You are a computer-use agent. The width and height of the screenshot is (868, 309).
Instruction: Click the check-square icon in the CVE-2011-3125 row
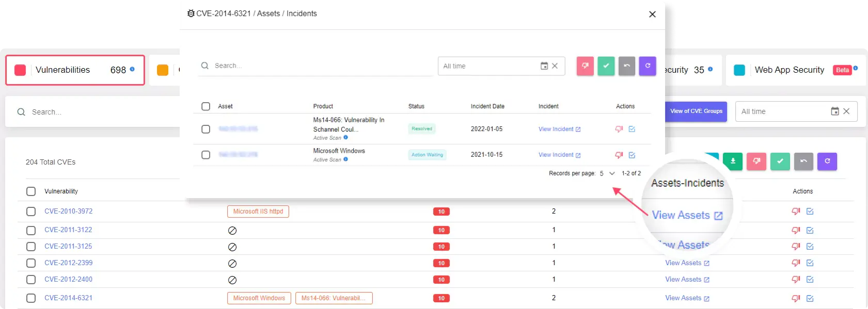pyautogui.click(x=810, y=247)
